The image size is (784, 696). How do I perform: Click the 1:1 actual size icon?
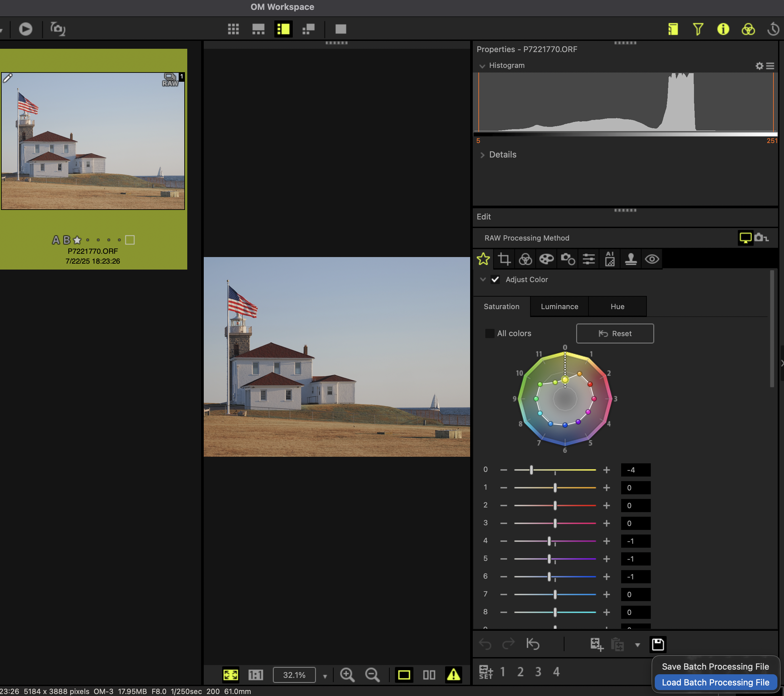pyautogui.click(x=256, y=675)
